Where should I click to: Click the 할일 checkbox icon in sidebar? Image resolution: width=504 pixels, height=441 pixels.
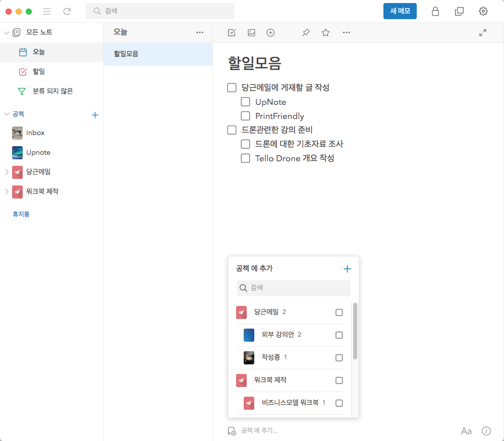(23, 72)
